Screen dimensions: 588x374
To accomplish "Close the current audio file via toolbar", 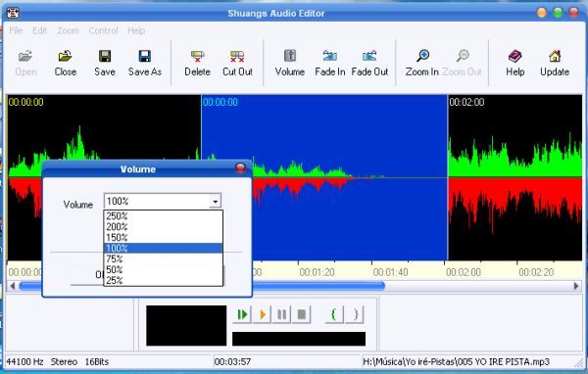I will 66,63.
